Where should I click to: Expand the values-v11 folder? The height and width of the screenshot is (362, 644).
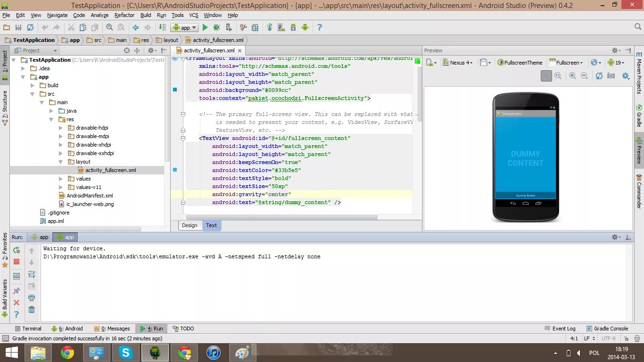coord(61,187)
